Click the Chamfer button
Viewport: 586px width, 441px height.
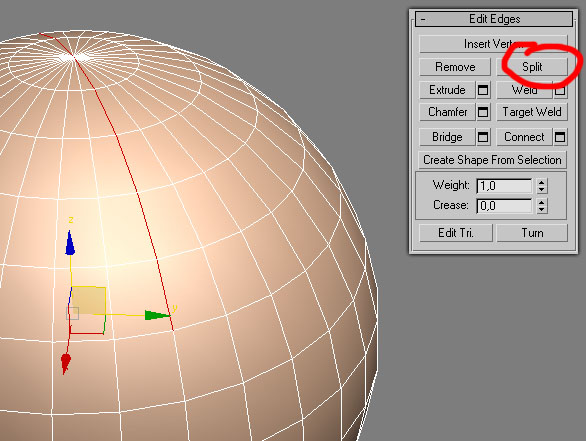point(447,112)
